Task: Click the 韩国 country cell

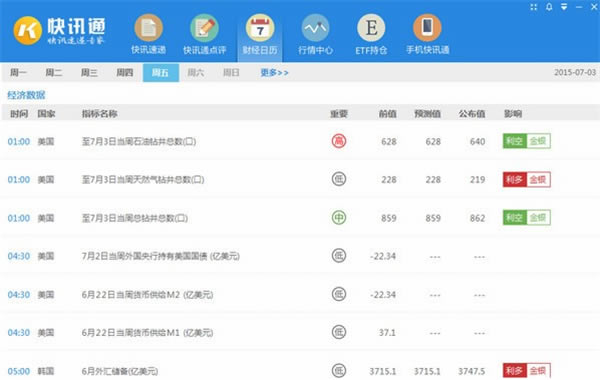Action: pos(46,371)
